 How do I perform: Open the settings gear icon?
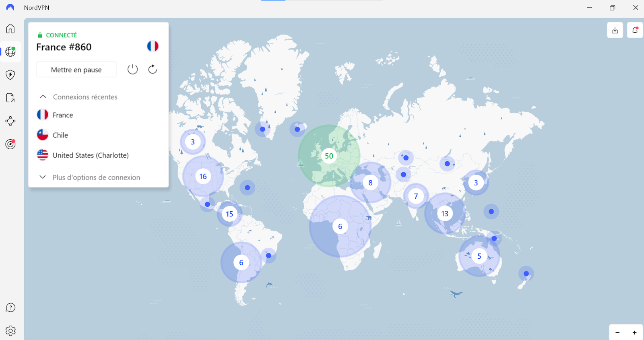(10, 331)
